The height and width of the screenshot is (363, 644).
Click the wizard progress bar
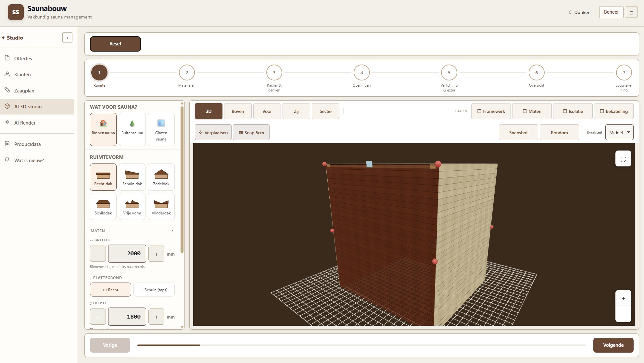(361, 345)
